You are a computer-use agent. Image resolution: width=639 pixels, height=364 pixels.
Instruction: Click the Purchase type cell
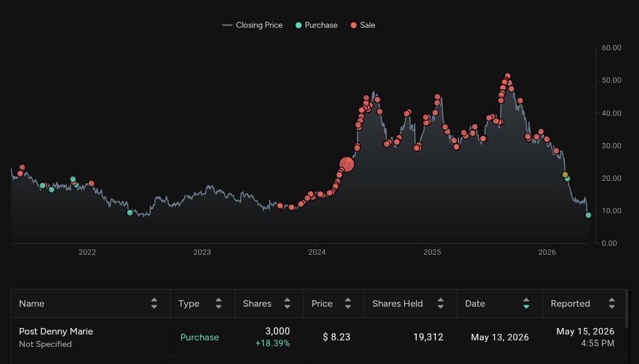point(200,337)
